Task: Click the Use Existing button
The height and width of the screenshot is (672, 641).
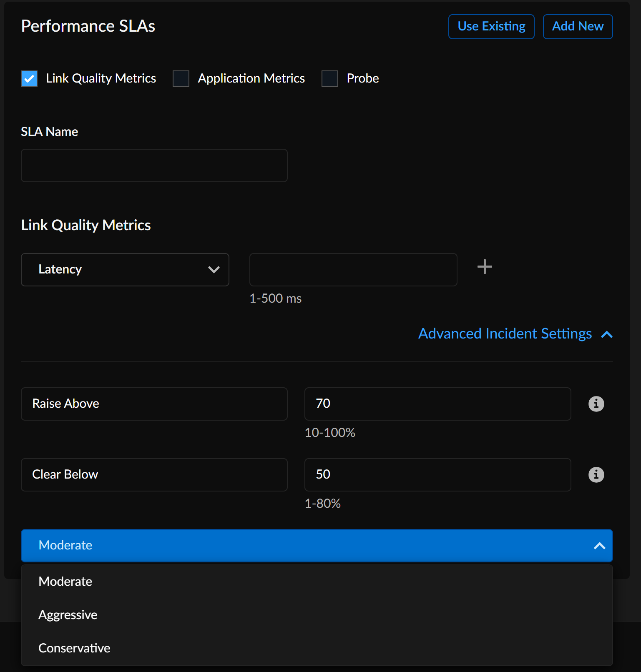Action: [491, 27]
